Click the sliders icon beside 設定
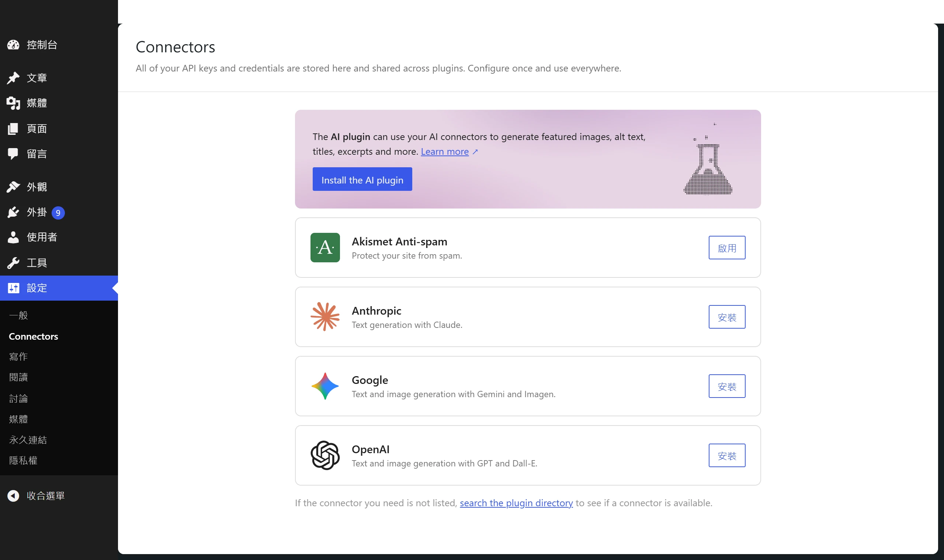Viewport: 944px width, 560px height. [x=13, y=288]
